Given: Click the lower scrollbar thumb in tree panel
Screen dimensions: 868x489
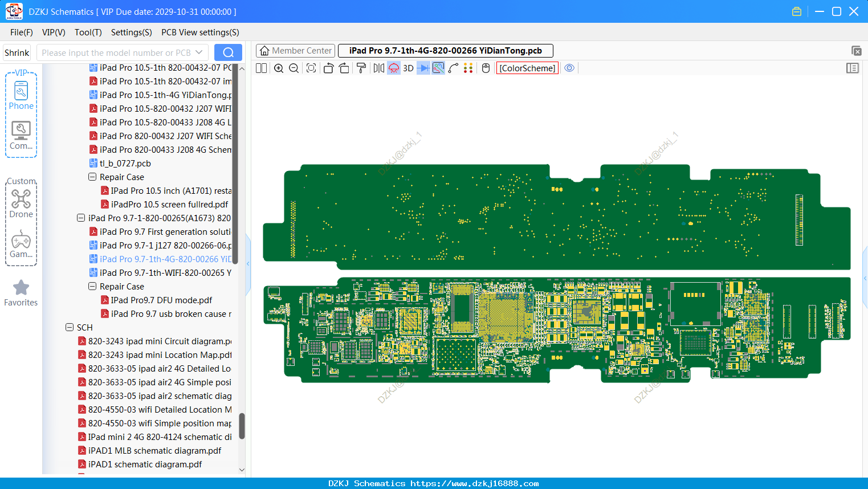Looking at the screenshot, I should [242, 426].
